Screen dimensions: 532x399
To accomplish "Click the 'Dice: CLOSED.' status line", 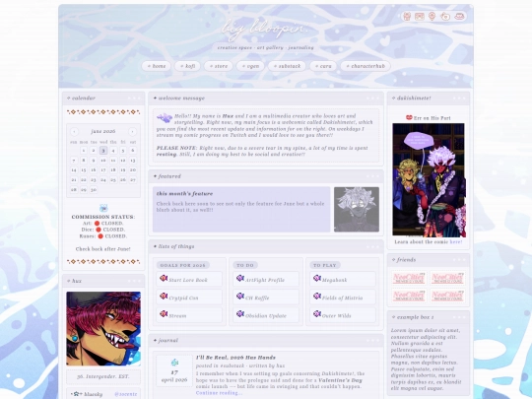I will (x=103, y=230).
